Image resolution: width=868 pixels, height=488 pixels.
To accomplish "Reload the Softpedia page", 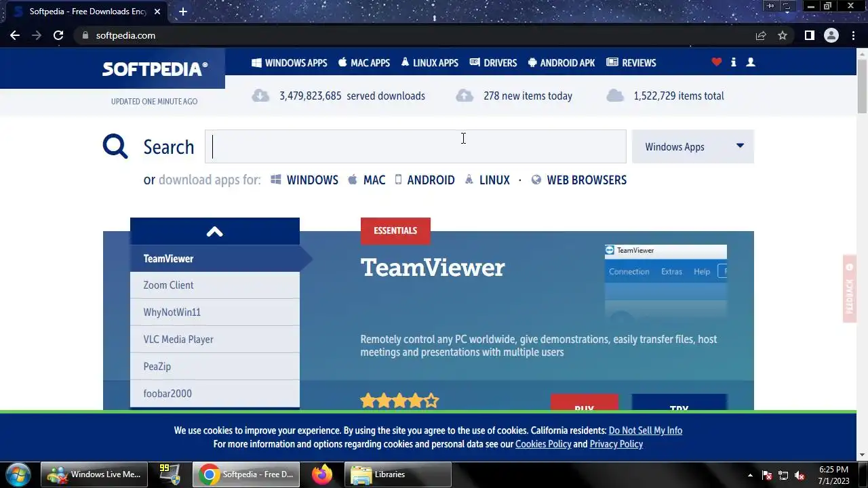I will tap(58, 35).
